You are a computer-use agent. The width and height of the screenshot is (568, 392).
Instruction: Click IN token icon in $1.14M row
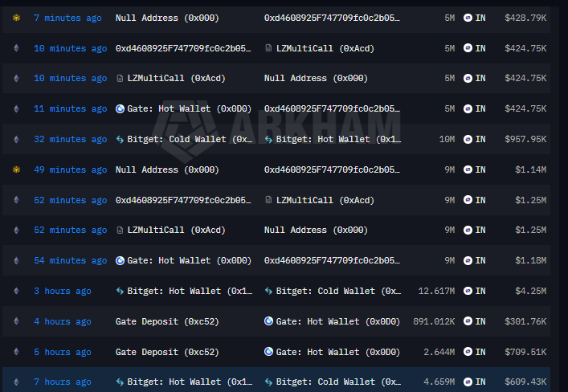click(468, 169)
